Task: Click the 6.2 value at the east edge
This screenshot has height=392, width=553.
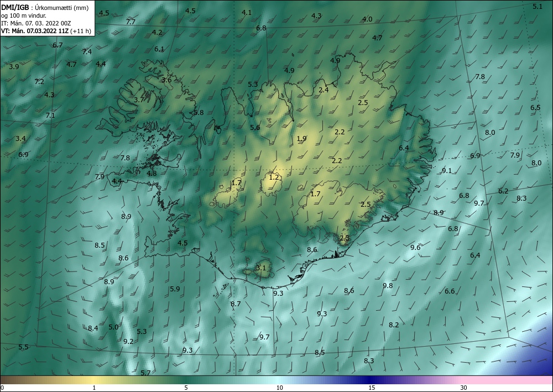Action: point(503,191)
